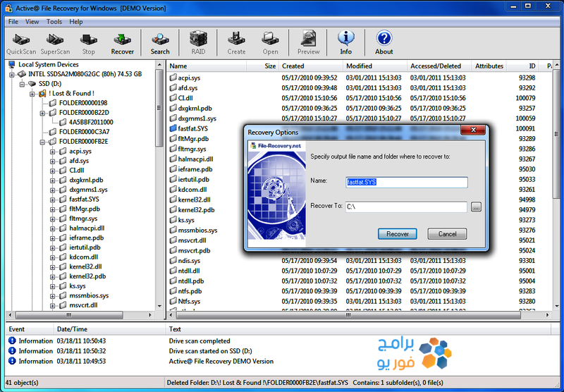The width and height of the screenshot is (564, 392).
Task: Click the file list vertical scrollbar thumb
Action: (x=557, y=135)
